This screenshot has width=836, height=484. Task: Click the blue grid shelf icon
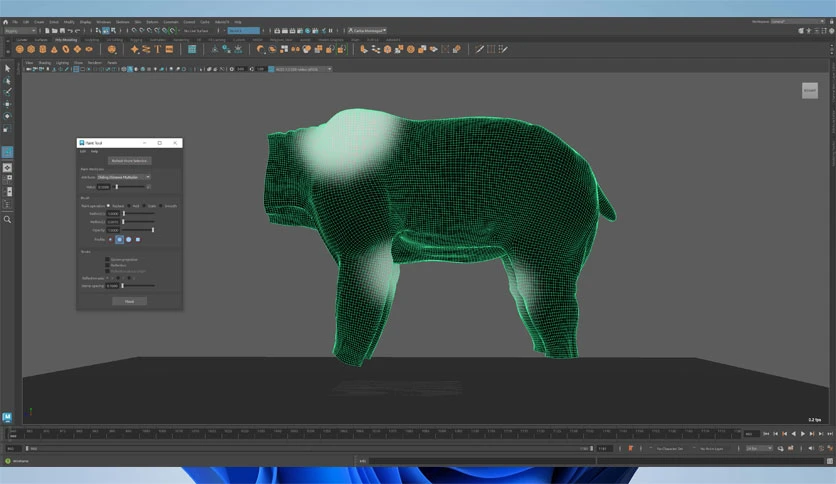tap(192, 49)
